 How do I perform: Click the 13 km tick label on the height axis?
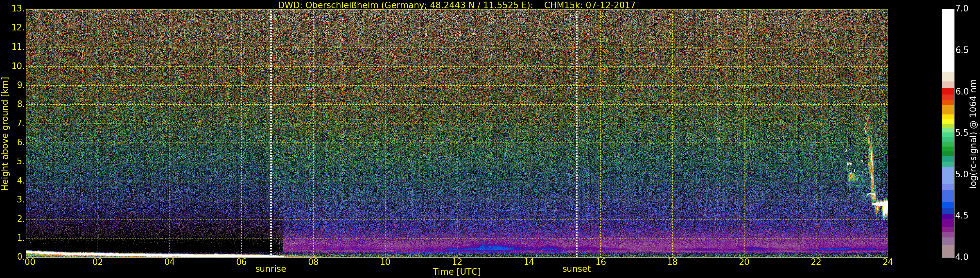pos(18,9)
